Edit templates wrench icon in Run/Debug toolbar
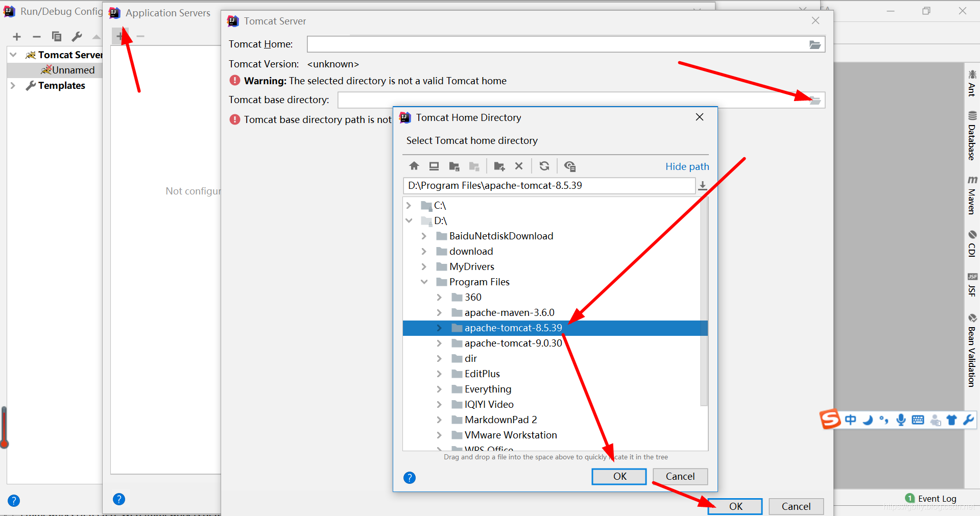The width and height of the screenshot is (980, 516). click(77, 37)
